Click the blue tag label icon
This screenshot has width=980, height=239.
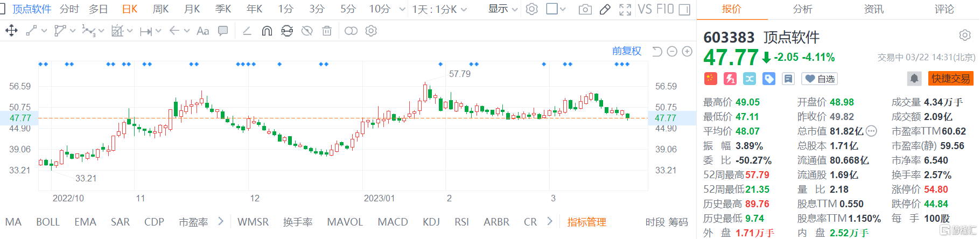coord(769,79)
